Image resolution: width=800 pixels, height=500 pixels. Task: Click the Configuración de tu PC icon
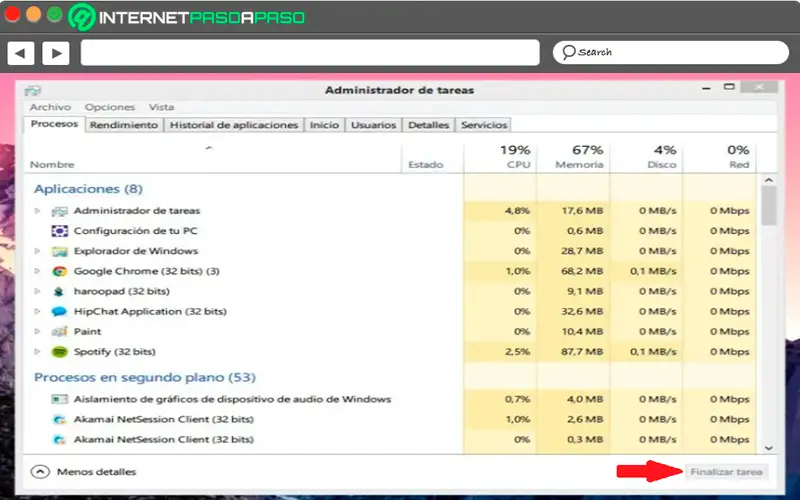(x=60, y=231)
